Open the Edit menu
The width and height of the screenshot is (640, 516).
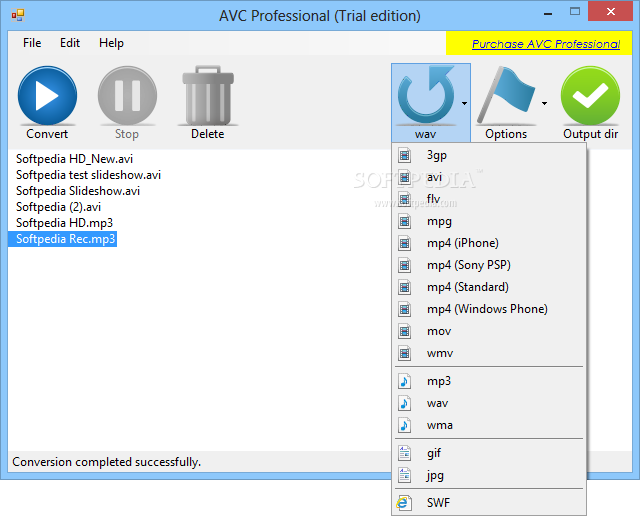pyautogui.click(x=70, y=43)
